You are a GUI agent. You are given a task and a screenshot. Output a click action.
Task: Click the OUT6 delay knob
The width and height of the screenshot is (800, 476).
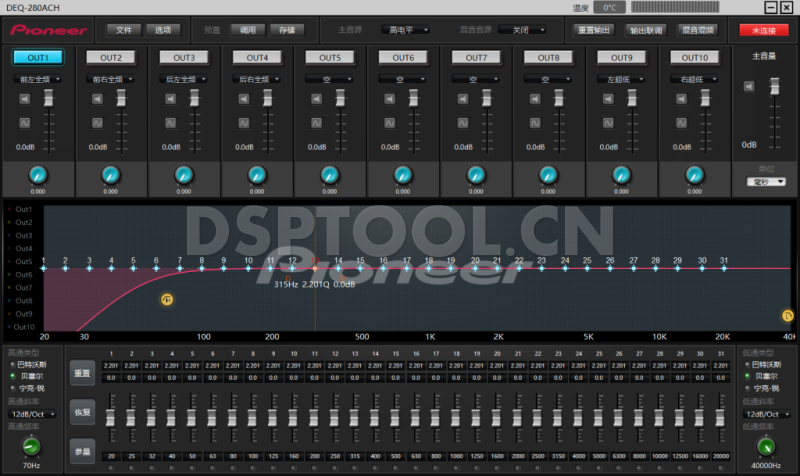(x=403, y=175)
